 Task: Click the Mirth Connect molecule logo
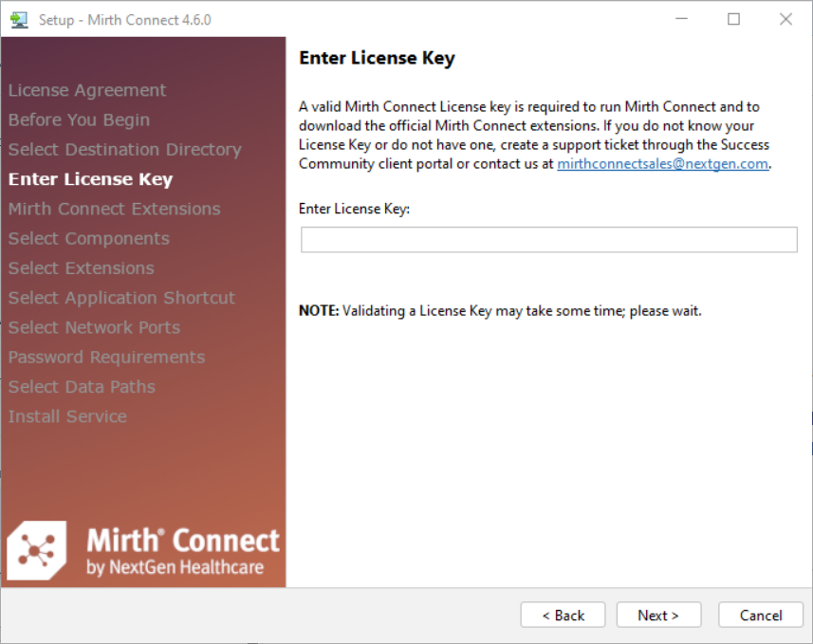pos(37,550)
